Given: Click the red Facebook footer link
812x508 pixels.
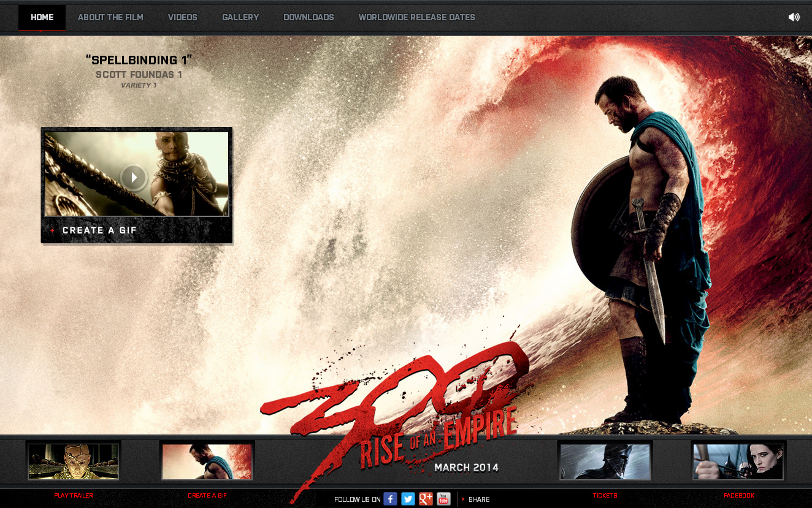Looking at the screenshot, I should click(739, 495).
